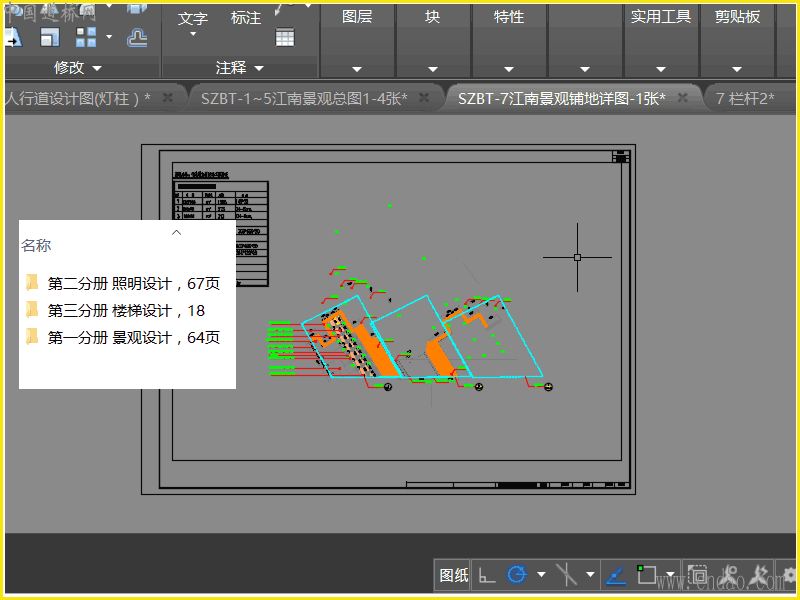Toggle Polar tracking in status bar

517,574
